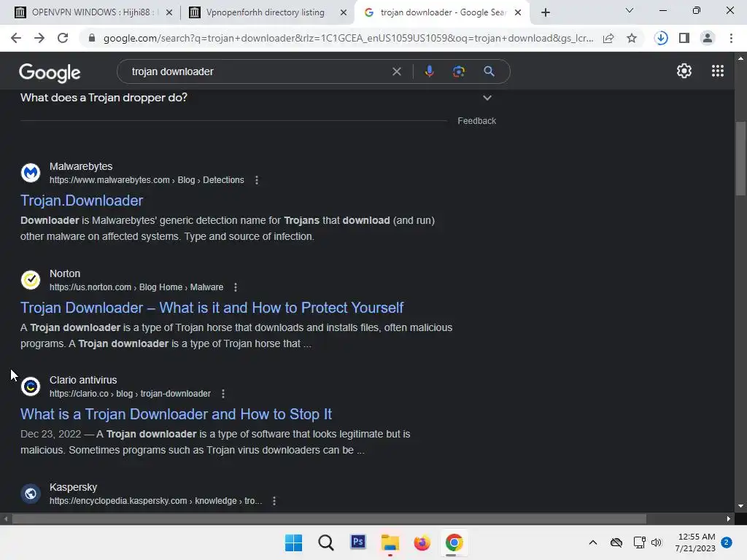Open the volume control tray icon
The width and height of the screenshot is (747, 560).
[657, 542]
